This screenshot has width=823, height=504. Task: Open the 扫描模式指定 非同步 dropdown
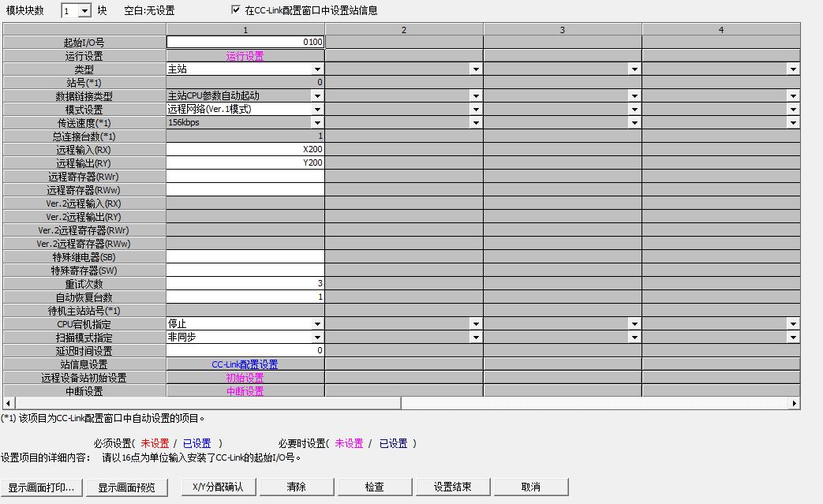click(x=317, y=338)
